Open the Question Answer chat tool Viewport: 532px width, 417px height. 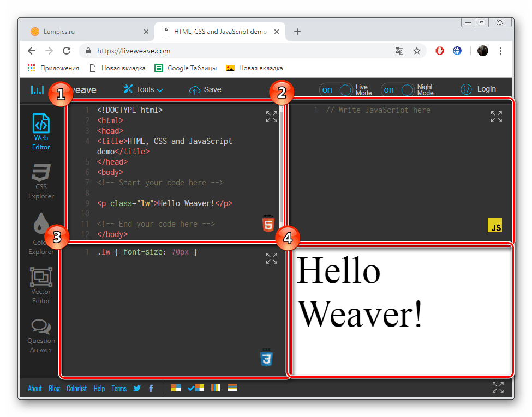[x=41, y=336]
